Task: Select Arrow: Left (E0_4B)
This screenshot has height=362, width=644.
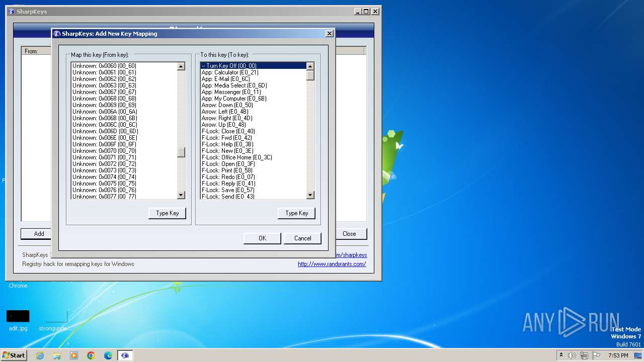Action: [x=253, y=112]
